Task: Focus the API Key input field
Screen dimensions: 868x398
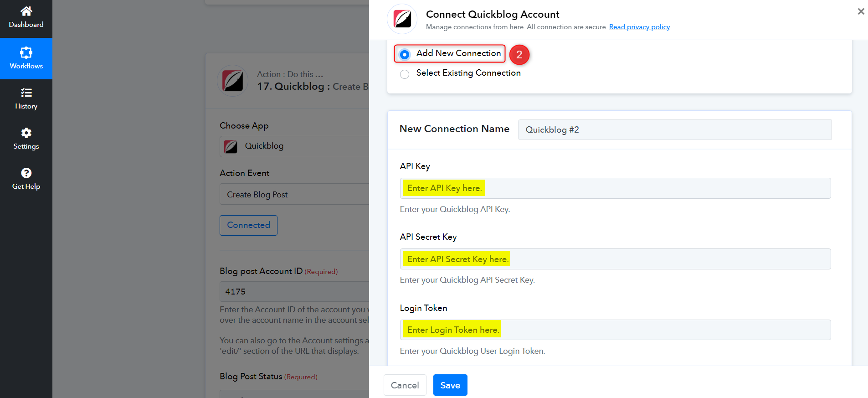Action: coord(615,188)
